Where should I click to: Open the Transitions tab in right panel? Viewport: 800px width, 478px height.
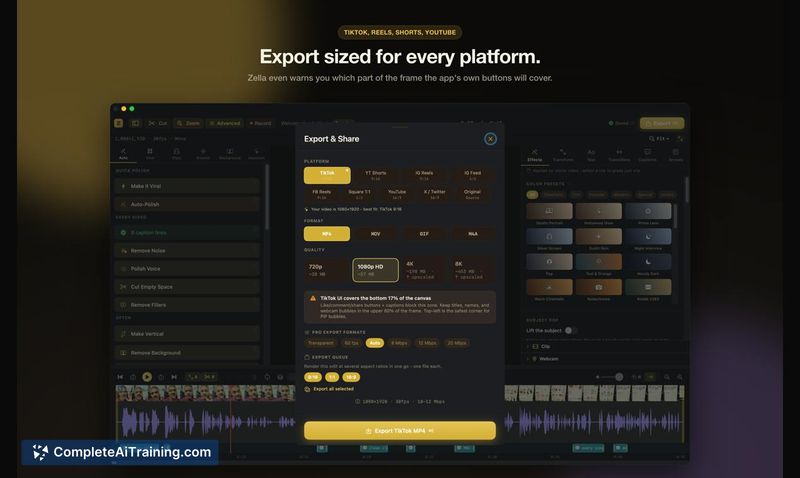pos(619,155)
